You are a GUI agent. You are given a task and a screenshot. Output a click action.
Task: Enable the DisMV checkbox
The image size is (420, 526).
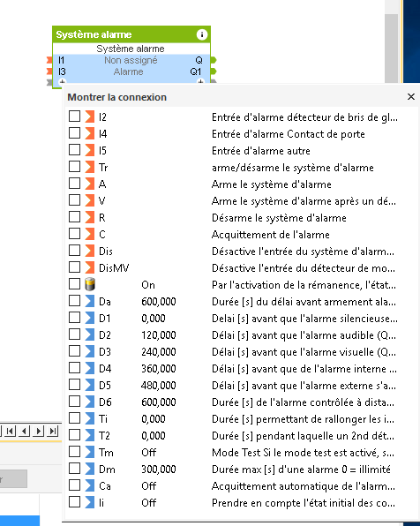coord(74,267)
